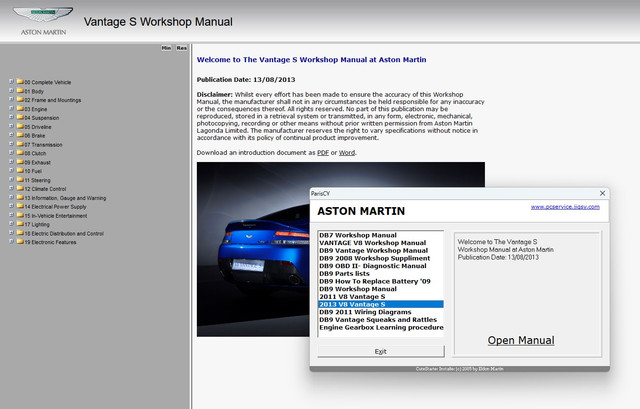Open the 15 In-Vehicle Entertainment section
Viewport: 640px width, 409px height.
pos(56,216)
